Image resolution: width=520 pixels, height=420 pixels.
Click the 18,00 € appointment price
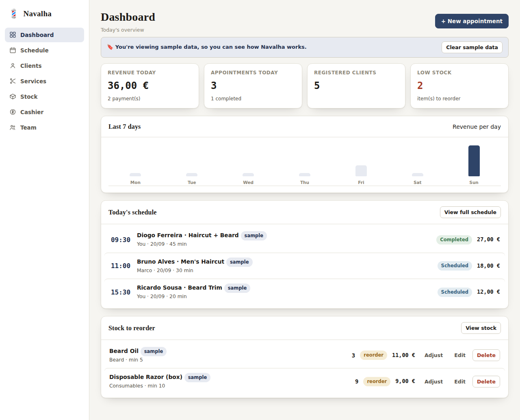488,266
